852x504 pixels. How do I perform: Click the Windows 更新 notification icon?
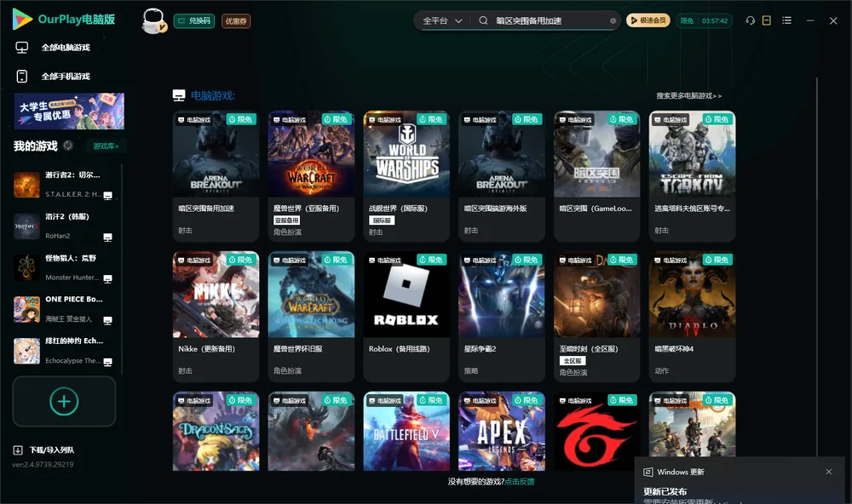pyautogui.click(x=648, y=472)
